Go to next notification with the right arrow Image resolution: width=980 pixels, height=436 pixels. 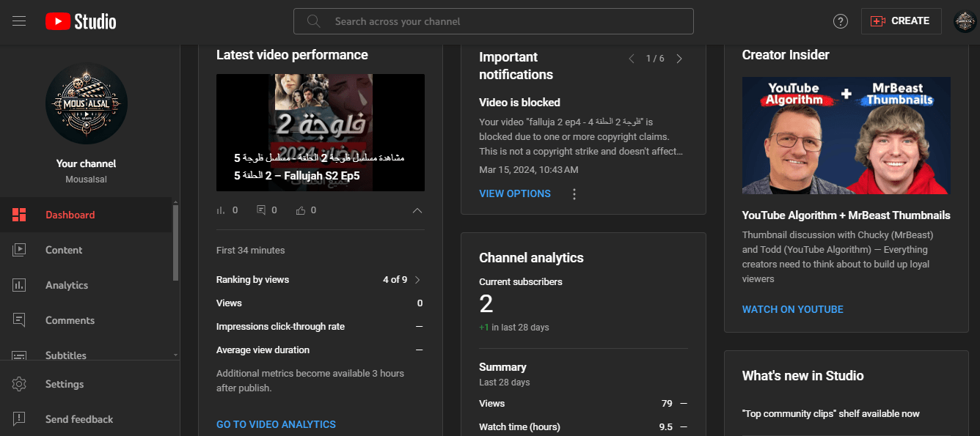679,59
